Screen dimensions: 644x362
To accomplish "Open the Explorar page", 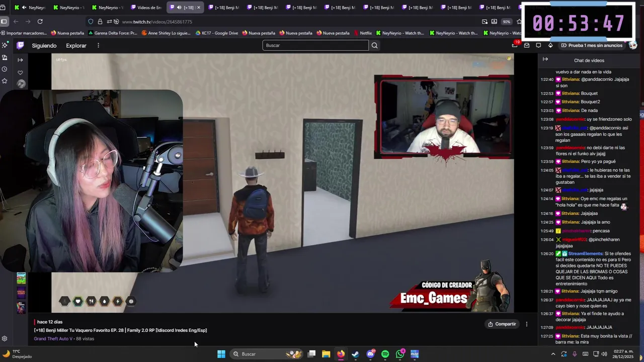I will (x=76, y=45).
